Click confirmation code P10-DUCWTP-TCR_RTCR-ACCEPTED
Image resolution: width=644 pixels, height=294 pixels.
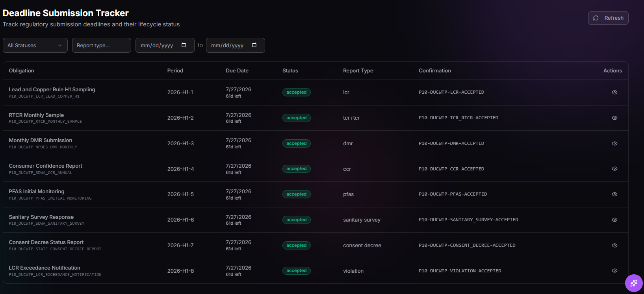458,118
